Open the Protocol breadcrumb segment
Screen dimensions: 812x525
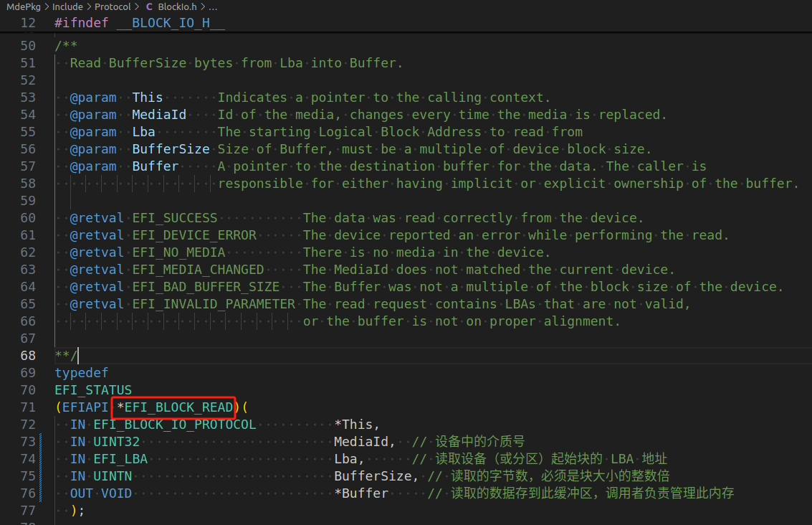(113, 6)
